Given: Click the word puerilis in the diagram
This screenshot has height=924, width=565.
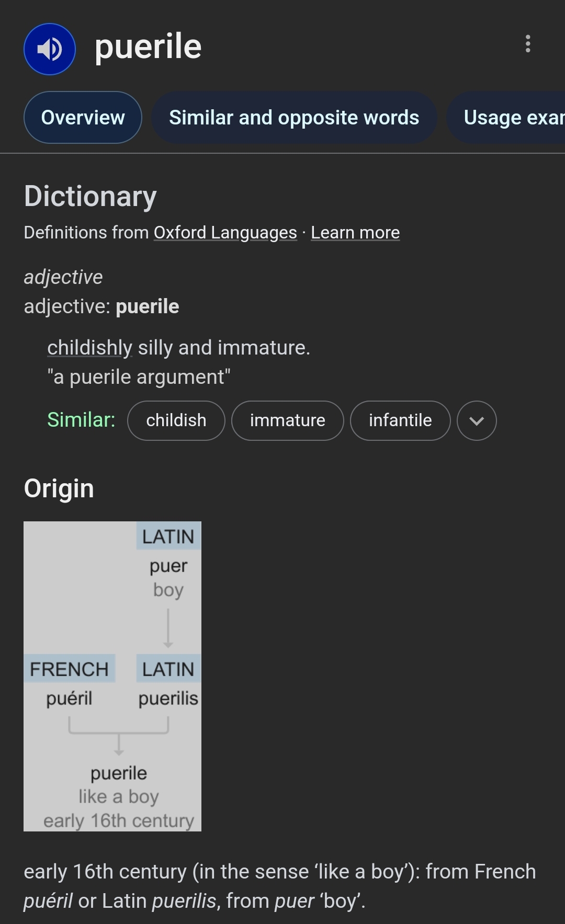Looking at the screenshot, I should click(x=168, y=699).
